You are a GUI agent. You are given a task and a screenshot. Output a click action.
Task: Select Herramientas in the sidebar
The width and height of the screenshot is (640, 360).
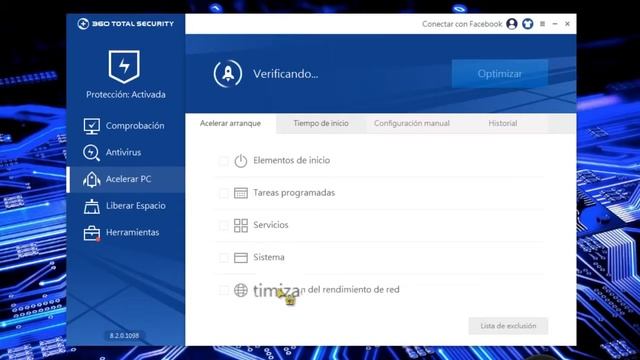point(126,233)
